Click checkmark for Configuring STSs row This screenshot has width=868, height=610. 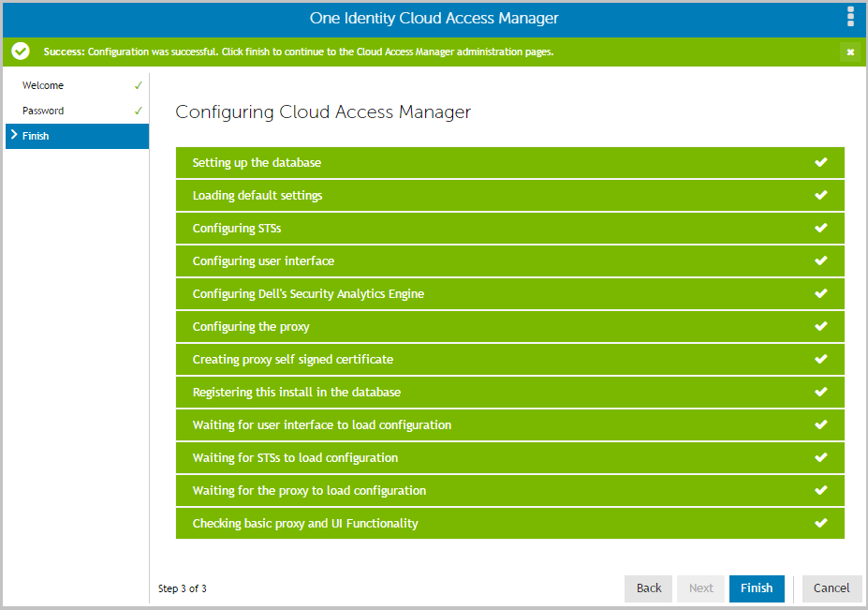821,228
